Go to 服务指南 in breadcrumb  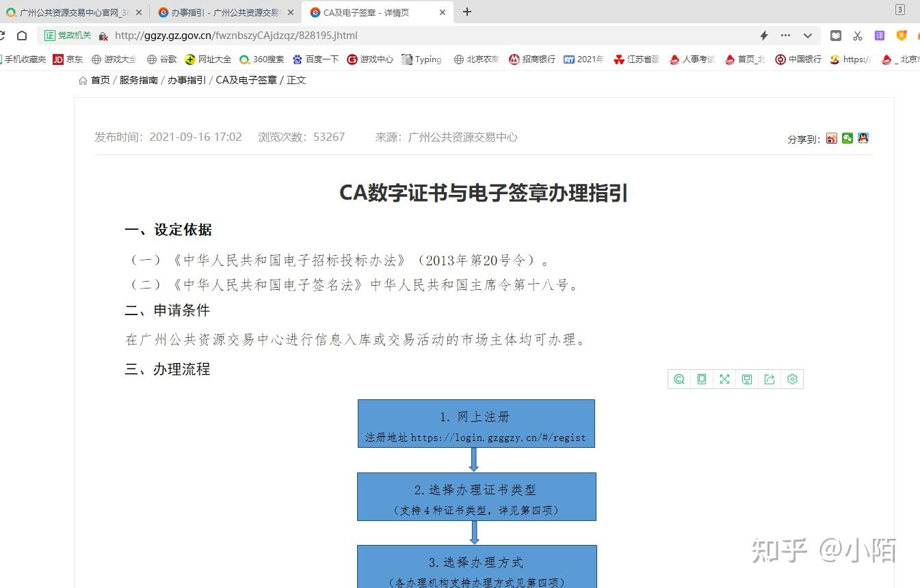click(x=139, y=80)
